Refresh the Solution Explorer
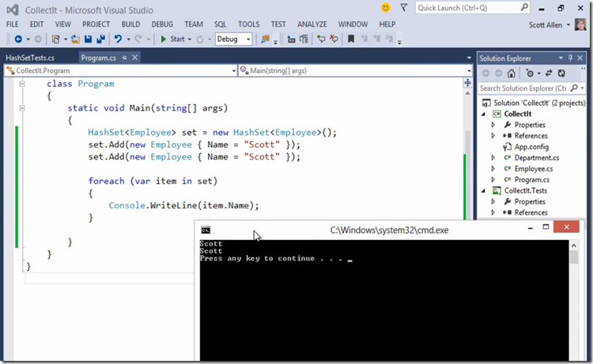593x364 pixels. [x=561, y=73]
